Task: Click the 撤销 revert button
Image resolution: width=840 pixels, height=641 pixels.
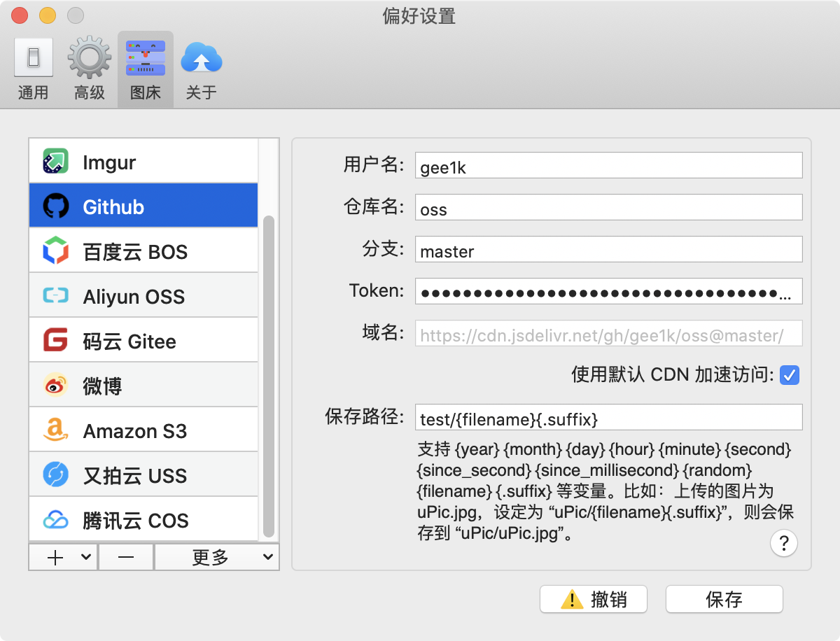Action: tap(594, 599)
